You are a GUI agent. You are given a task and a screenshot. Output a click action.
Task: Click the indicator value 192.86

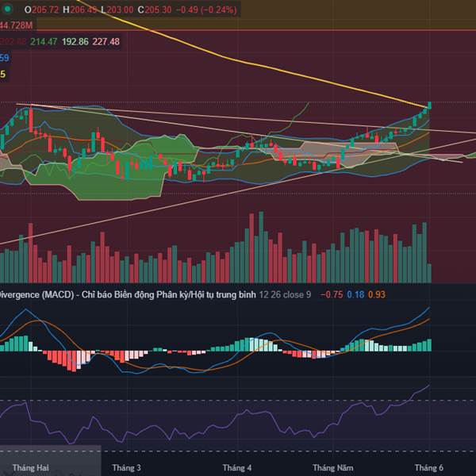pos(75,41)
